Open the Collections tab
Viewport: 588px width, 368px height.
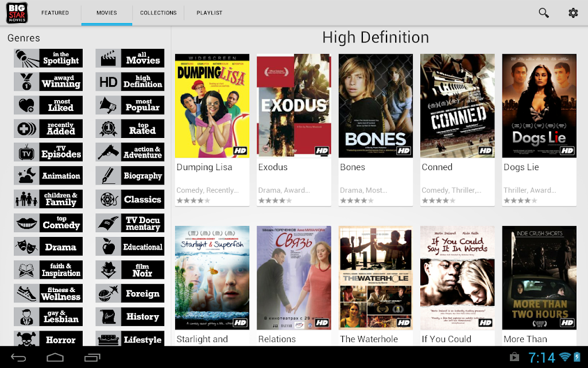point(158,13)
